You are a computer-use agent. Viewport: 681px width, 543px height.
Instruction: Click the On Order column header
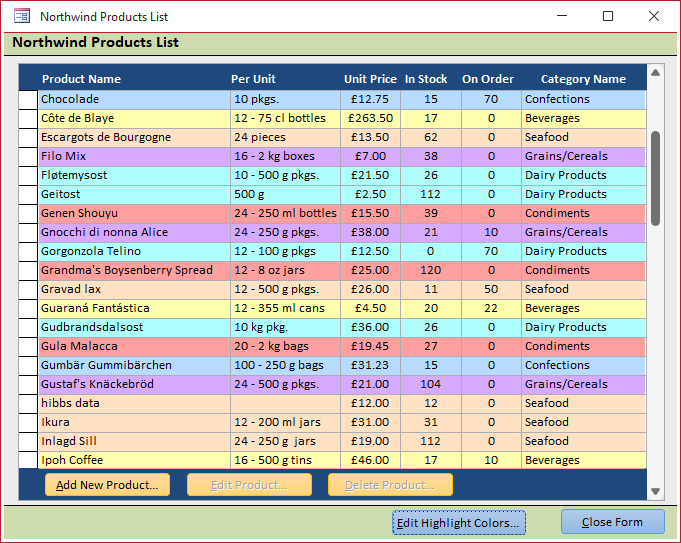[488, 79]
